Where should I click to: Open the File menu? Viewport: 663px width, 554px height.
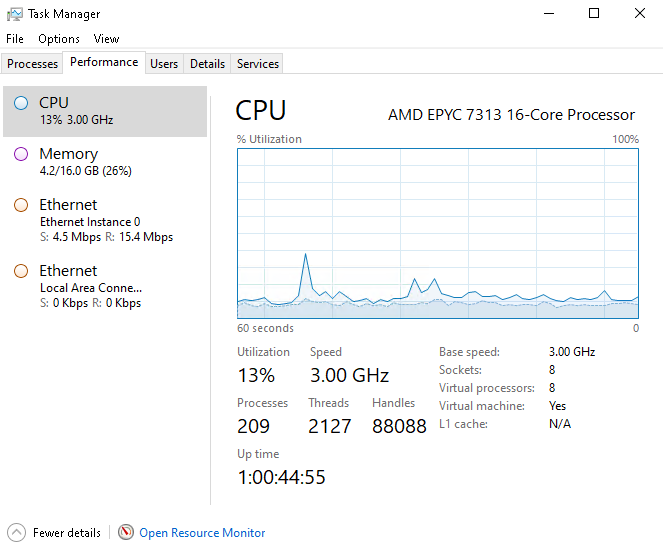pos(15,39)
